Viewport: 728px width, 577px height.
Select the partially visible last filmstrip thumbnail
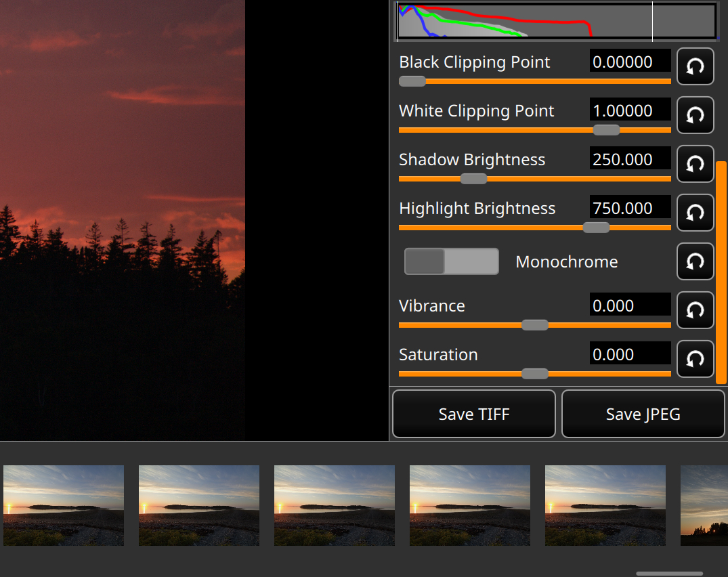click(x=704, y=505)
